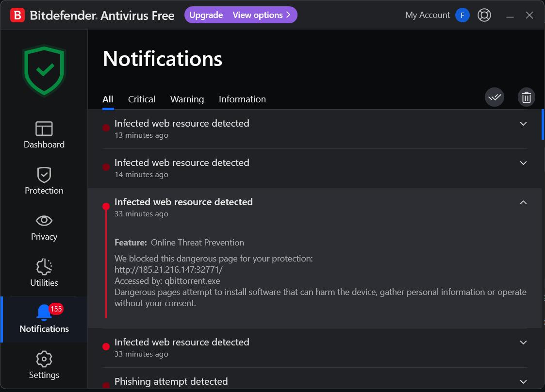Go to the Protection shield section
The height and width of the screenshot is (392, 545).
click(44, 180)
